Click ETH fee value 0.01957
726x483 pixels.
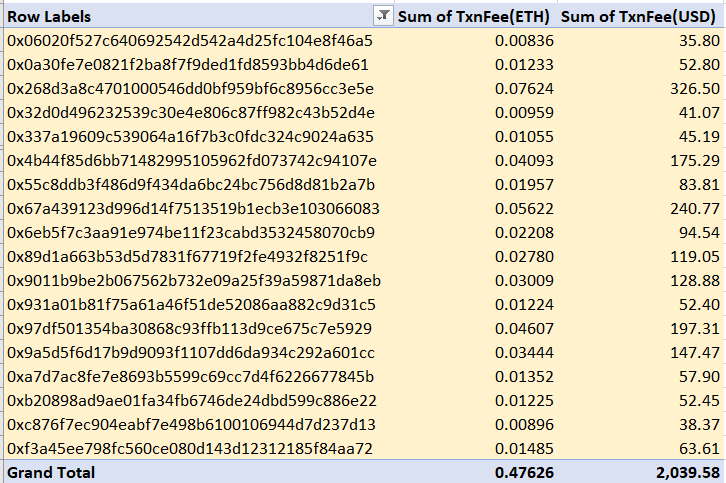coord(524,185)
